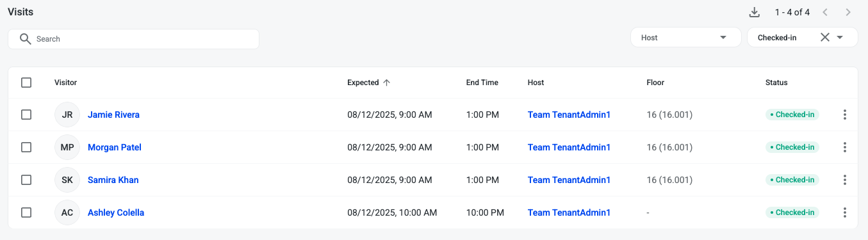Check the box for Samira Khan
Image resolution: width=868 pixels, height=240 pixels.
click(x=26, y=180)
